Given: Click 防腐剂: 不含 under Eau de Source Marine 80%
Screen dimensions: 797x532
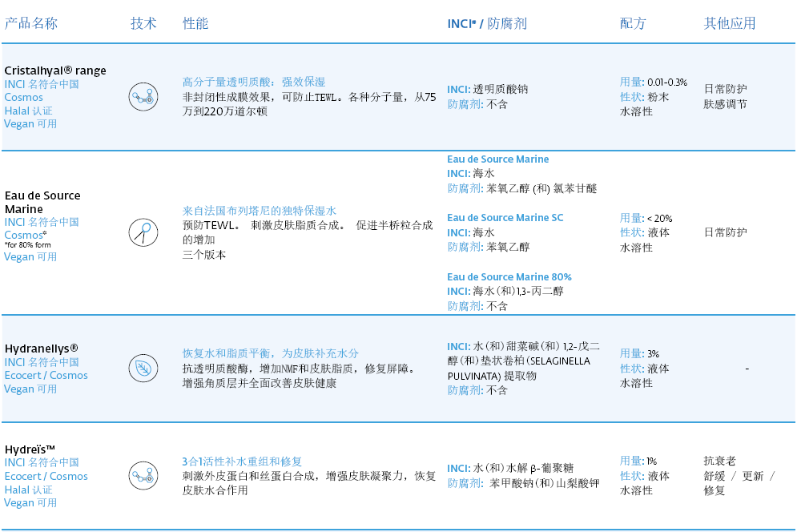Looking at the screenshot, I should click(477, 306).
